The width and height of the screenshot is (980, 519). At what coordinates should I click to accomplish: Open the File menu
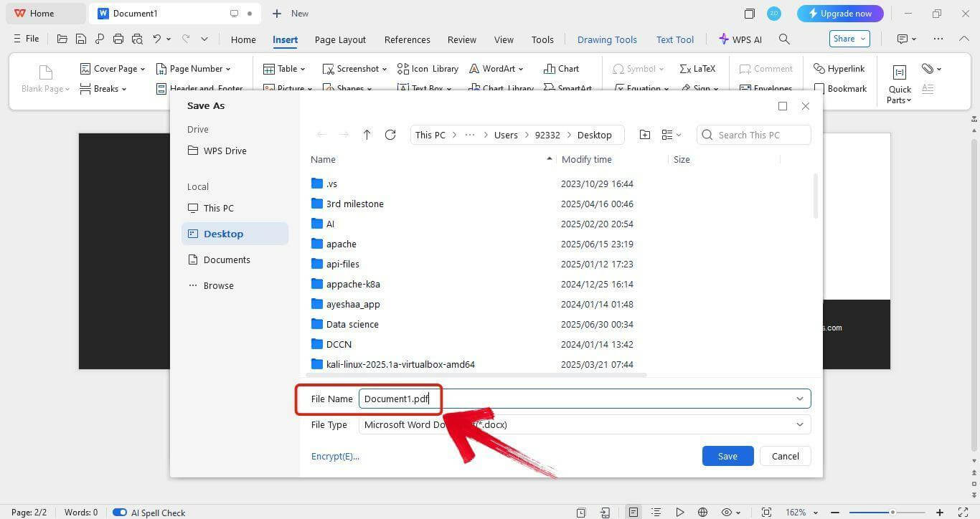[26, 39]
